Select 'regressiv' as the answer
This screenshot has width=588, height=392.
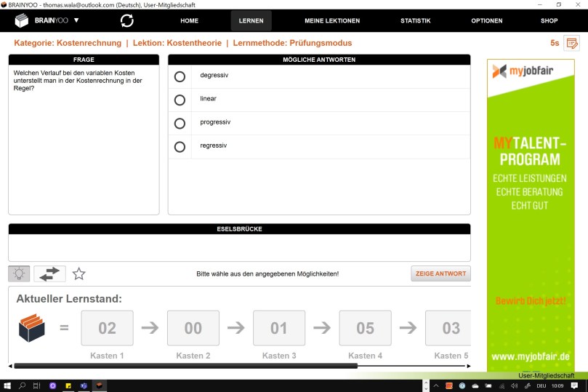[x=180, y=147]
